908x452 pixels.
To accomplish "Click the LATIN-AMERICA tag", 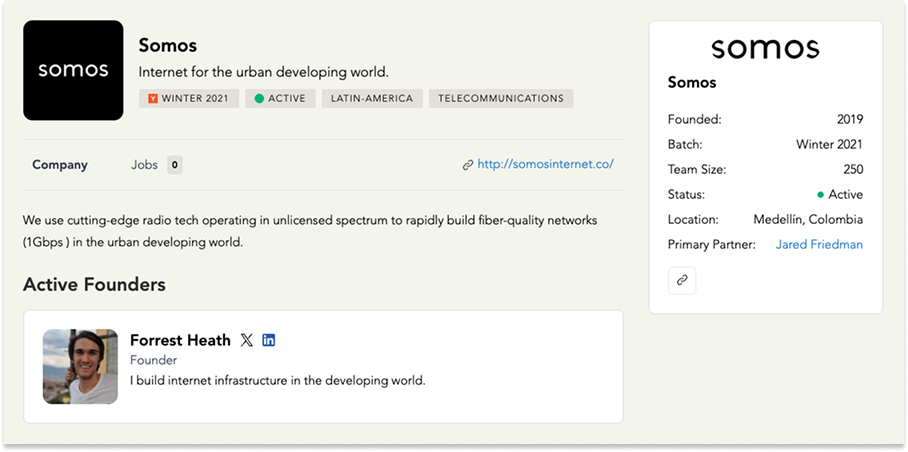I will (372, 98).
